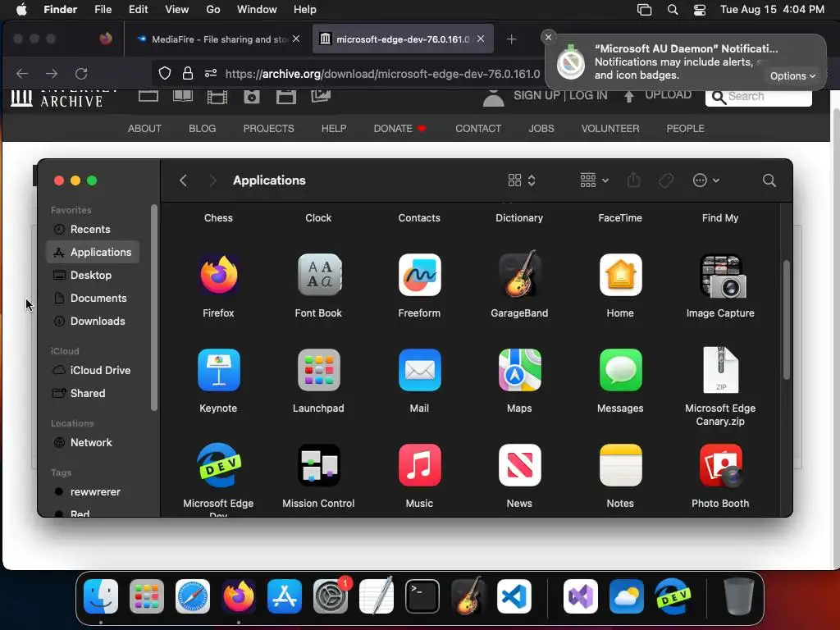This screenshot has height=630, width=840.
Task: Expand the Group By dropdown in Finder
Action: pyautogui.click(x=594, y=180)
